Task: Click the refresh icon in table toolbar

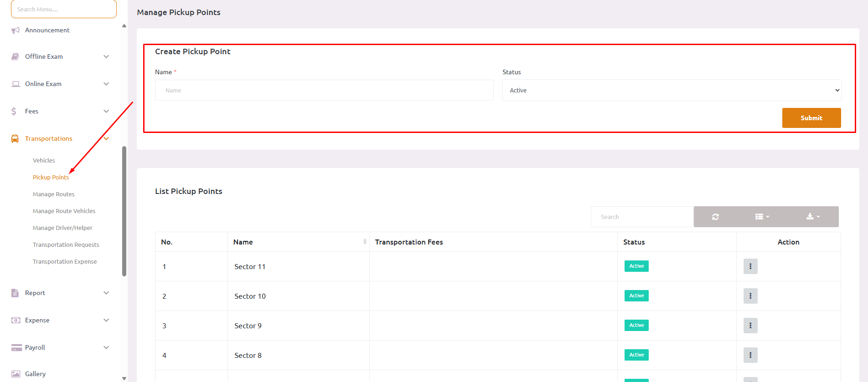Action: (715, 217)
